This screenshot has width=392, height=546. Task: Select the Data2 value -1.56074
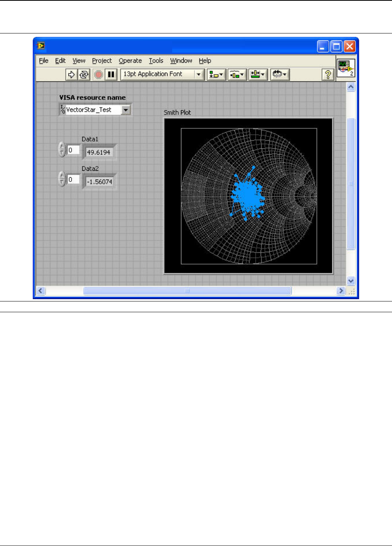100,182
